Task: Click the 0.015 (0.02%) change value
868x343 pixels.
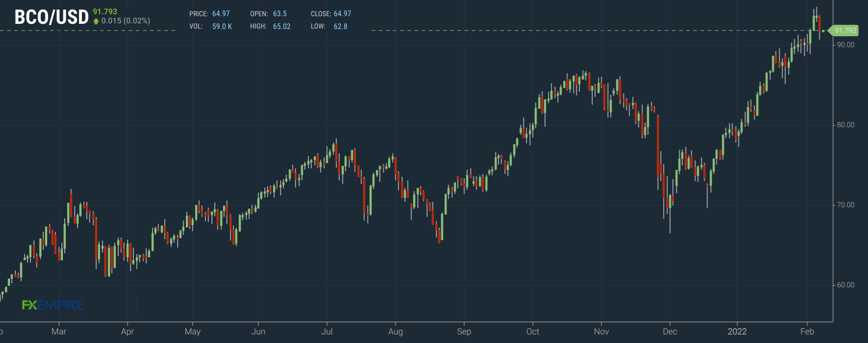Action: click(x=126, y=21)
